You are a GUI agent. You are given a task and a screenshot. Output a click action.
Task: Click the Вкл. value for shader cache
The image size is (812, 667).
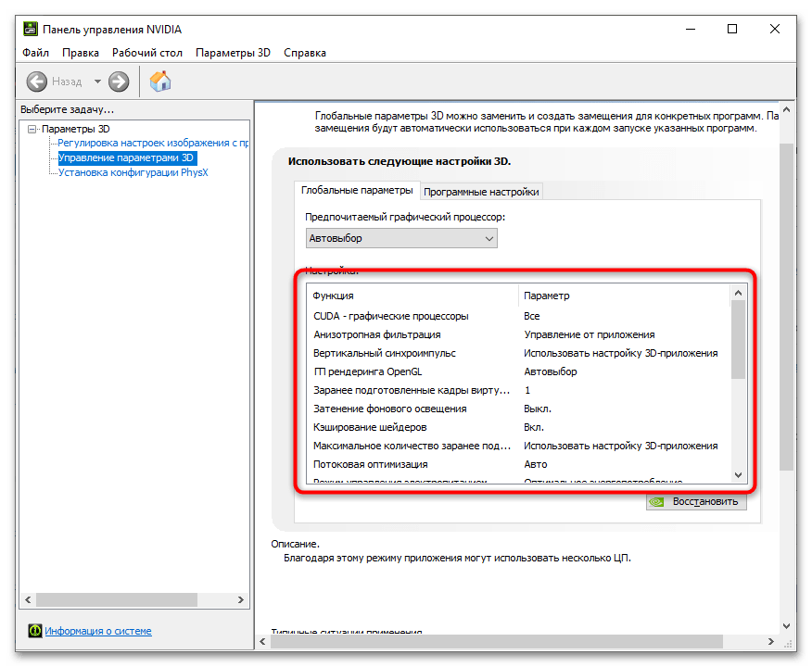coord(534,427)
